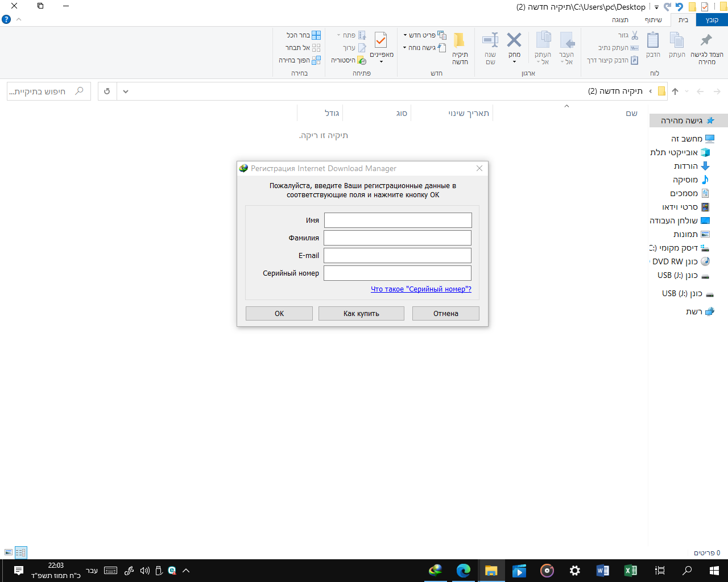Screen dimensions: 728x582
Task: Open the New item (פריט חדש) dropdown
Action: pos(424,35)
